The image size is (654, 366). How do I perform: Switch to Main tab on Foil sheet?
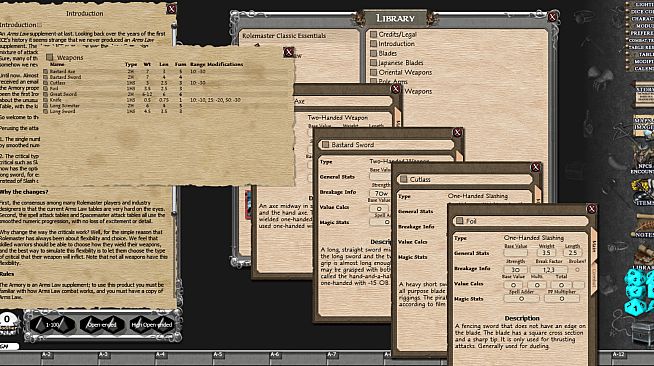(x=594, y=246)
